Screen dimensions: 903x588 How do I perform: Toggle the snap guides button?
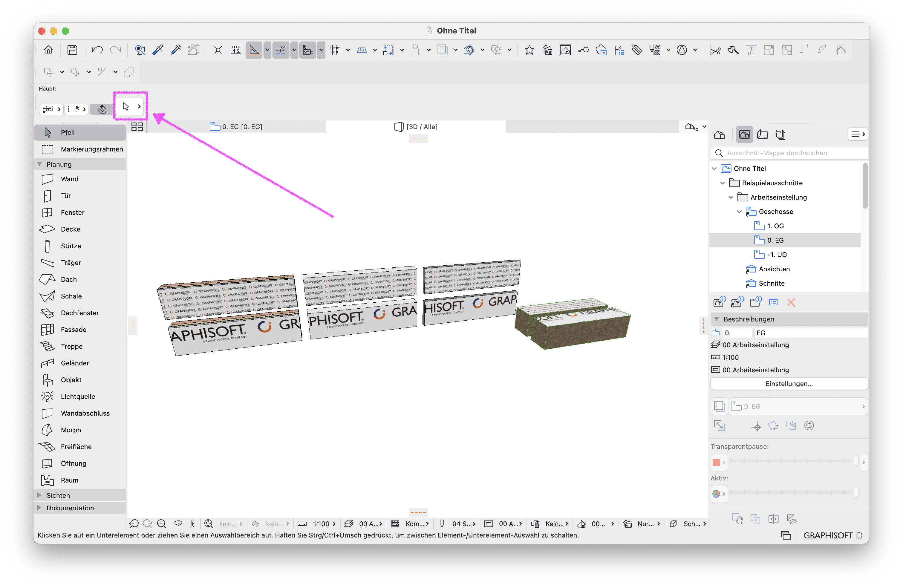point(281,50)
